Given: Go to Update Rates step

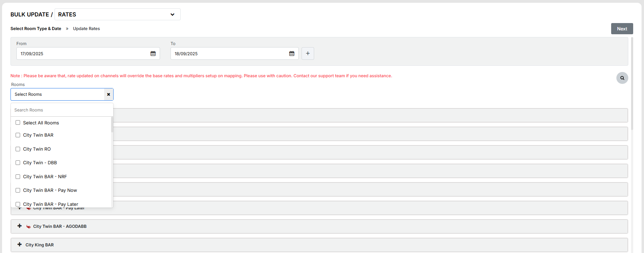Looking at the screenshot, I should click(x=86, y=29).
